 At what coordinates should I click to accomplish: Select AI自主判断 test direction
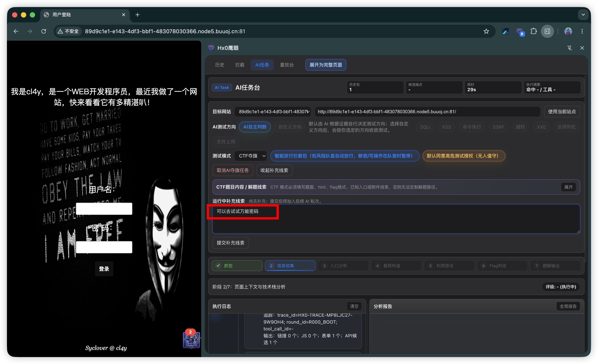tap(255, 127)
